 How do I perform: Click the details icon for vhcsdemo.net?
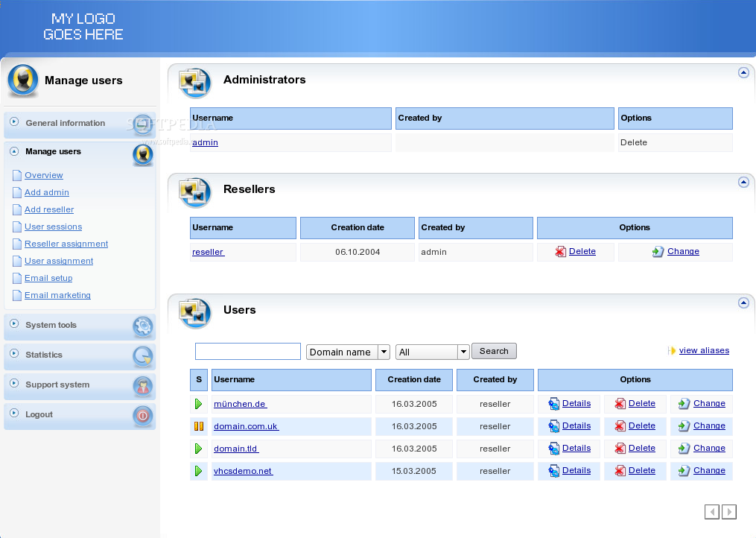click(554, 471)
